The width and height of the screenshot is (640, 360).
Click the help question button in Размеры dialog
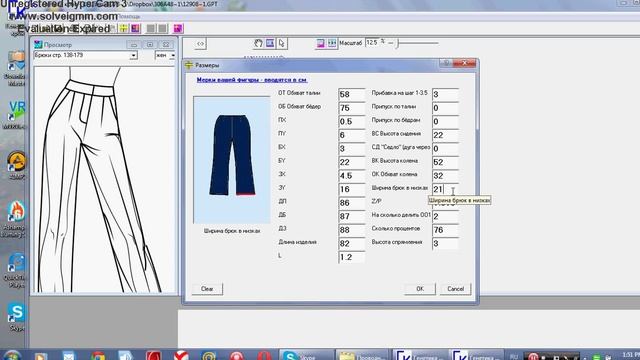coord(446,63)
